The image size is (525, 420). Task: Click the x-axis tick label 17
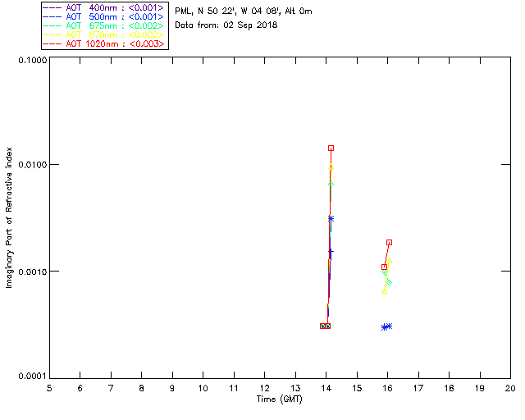(418, 388)
